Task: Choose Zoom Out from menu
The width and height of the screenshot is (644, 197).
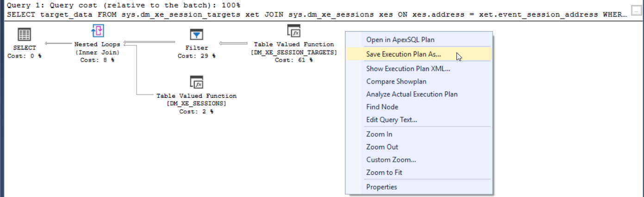Action: click(x=382, y=147)
